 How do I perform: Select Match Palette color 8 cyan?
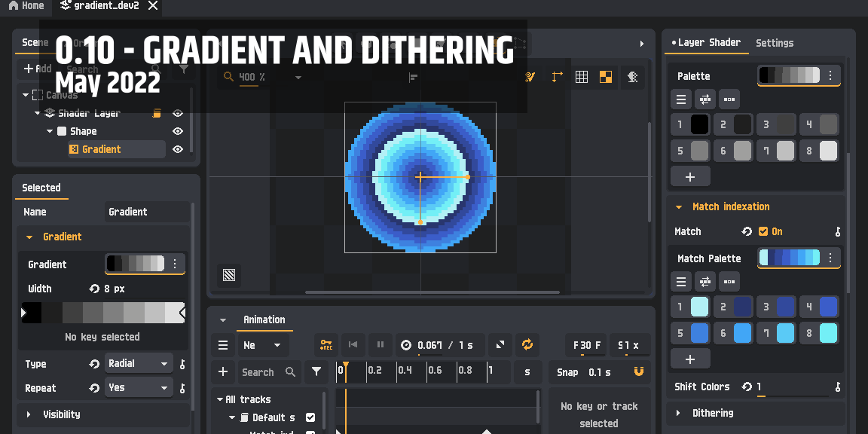tap(829, 333)
